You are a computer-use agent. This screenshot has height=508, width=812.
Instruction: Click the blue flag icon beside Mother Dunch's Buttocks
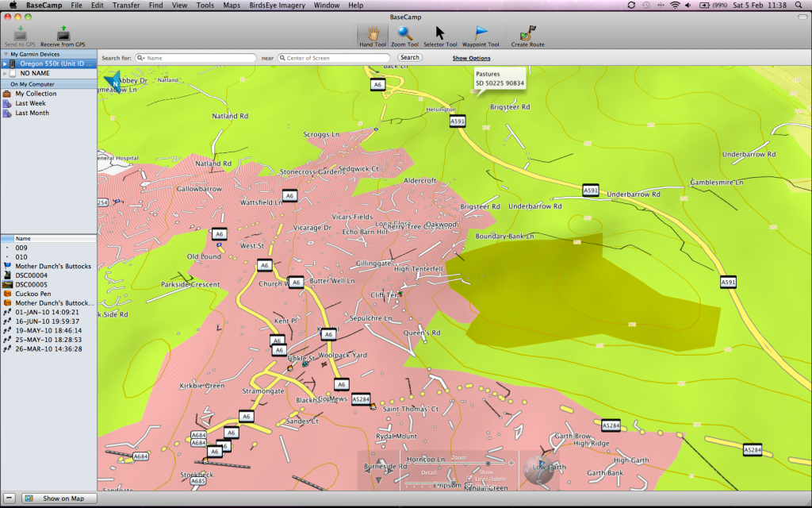click(x=7, y=266)
